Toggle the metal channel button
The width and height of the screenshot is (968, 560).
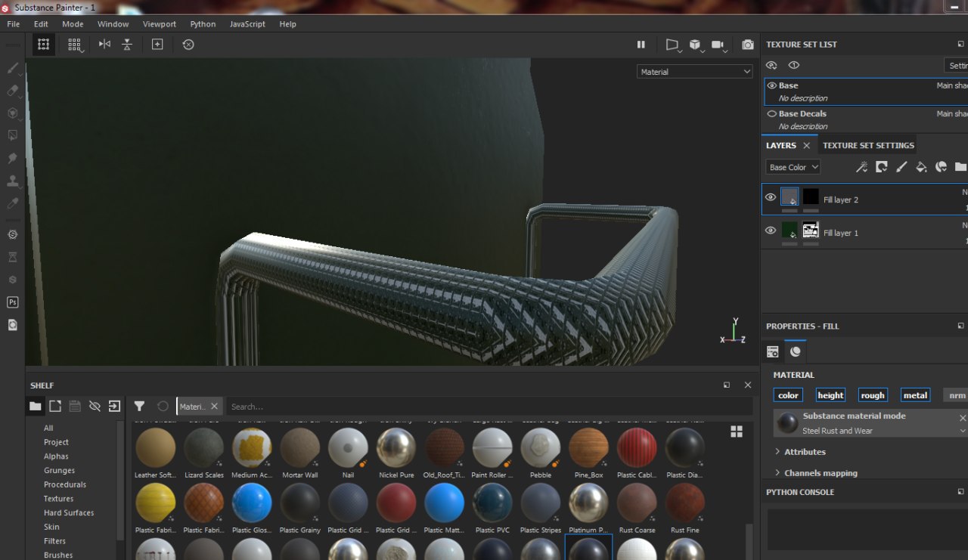pos(915,395)
